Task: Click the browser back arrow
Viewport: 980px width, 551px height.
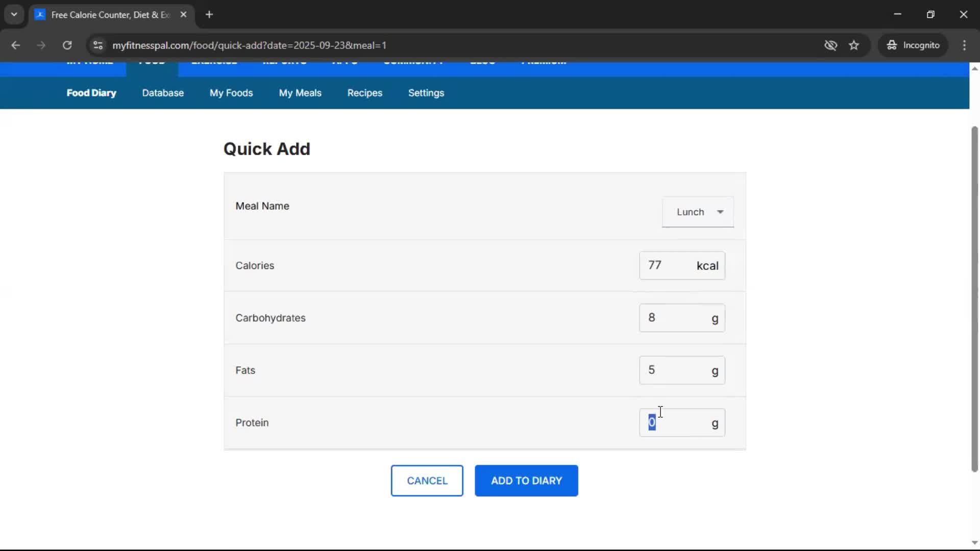Action: click(x=15, y=45)
